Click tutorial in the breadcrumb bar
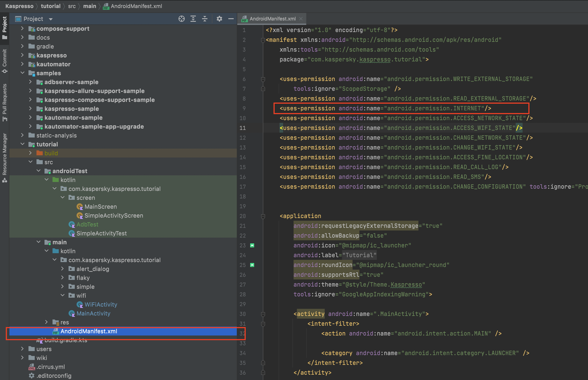 (51, 6)
